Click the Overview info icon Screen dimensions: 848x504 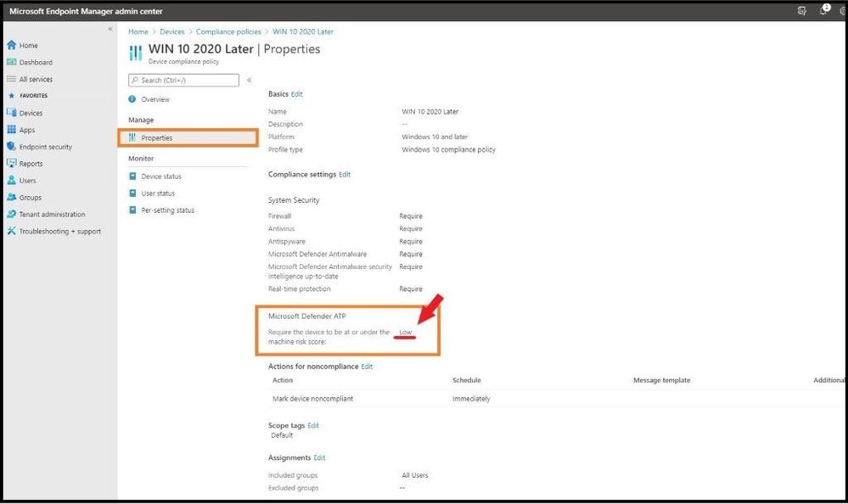(132, 99)
